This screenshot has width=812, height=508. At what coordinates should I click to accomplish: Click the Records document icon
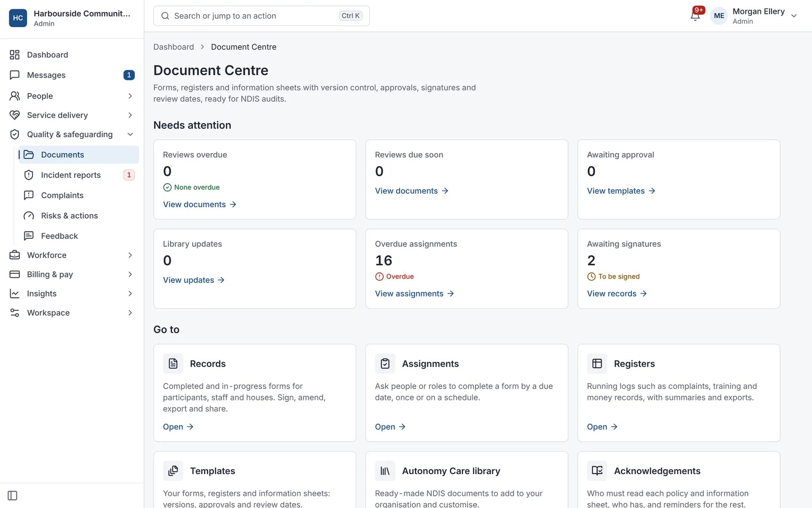tap(173, 364)
